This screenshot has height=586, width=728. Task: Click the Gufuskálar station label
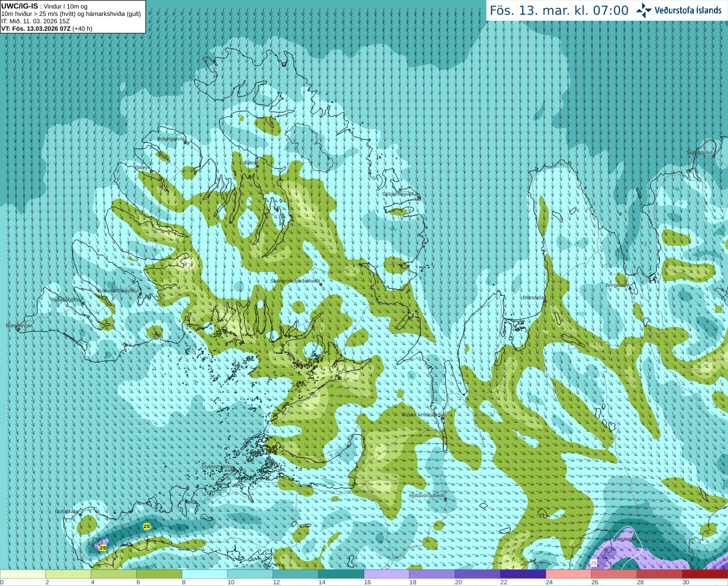[x=67, y=511]
